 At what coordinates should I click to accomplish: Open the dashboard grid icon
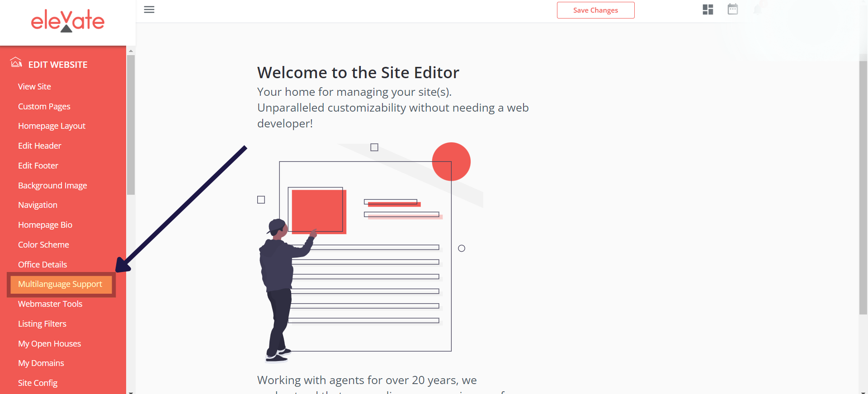pos(708,9)
